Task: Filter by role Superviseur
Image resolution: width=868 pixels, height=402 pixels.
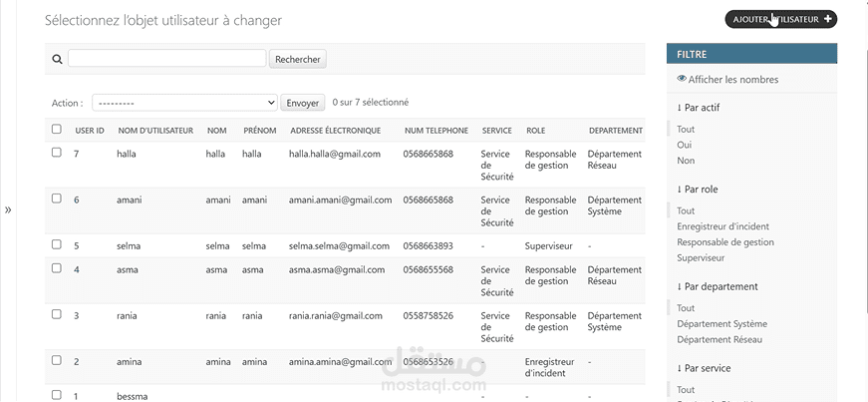Action: pyautogui.click(x=700, y=257)
